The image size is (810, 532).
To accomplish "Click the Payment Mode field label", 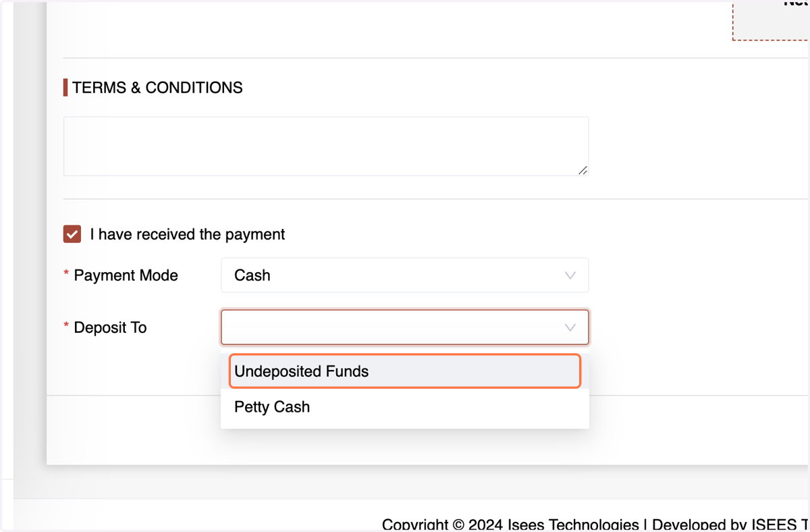I will 126,275.
